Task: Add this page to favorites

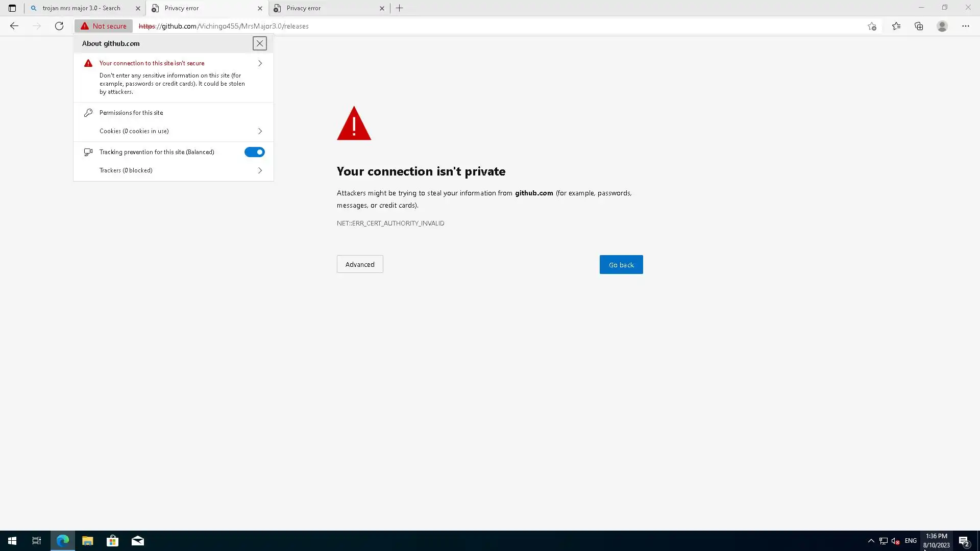Action: (x=872, y=26)
